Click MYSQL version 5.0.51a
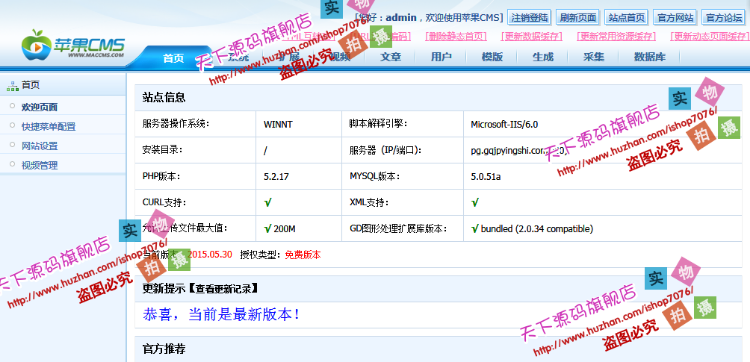This screenshot has height=362, width=750. pyautogui.click(x=485, y=176)
